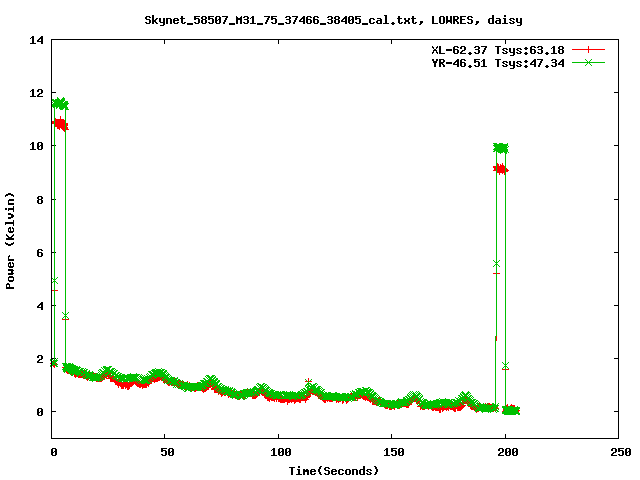
Task: Click x-axis tick label 200
Action: [508, 452]
